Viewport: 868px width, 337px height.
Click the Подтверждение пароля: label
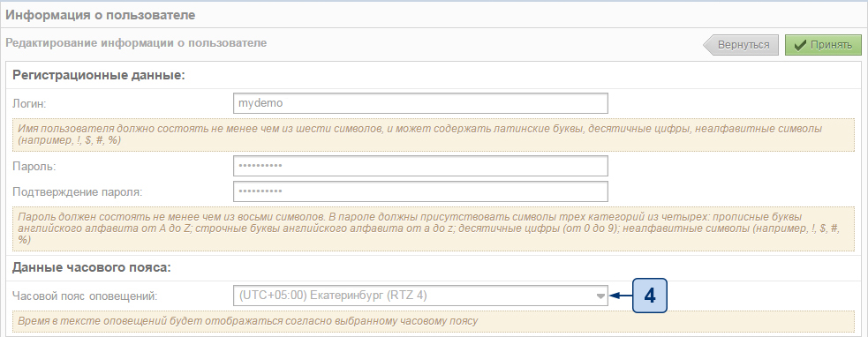tap(77, 192)
